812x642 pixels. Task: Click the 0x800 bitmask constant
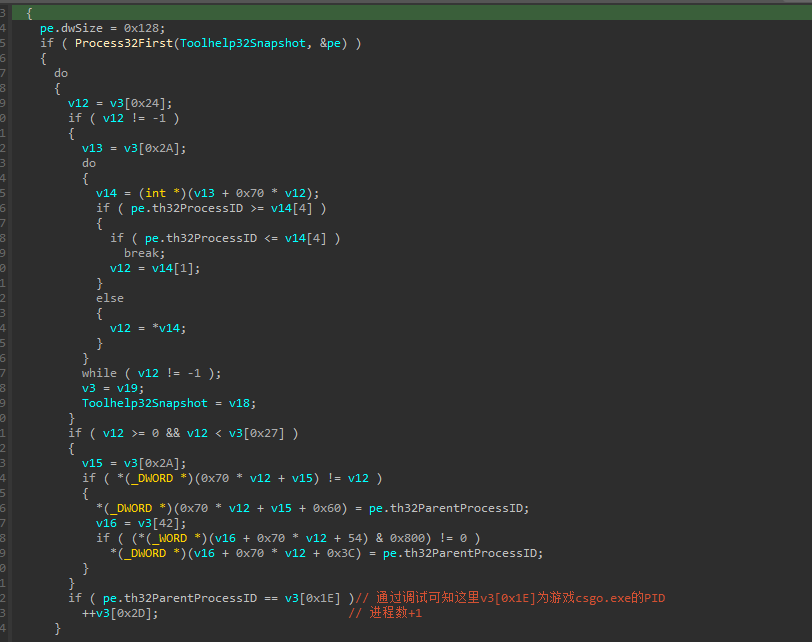point(419,538)
